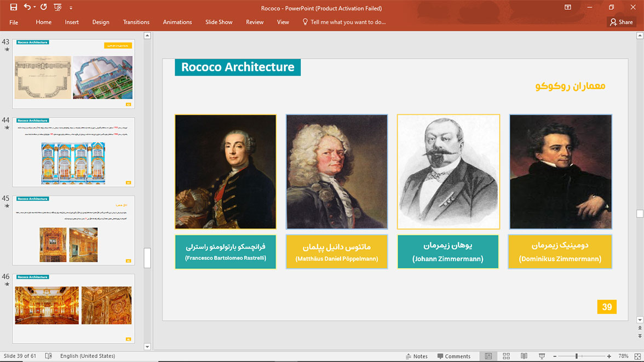644x362 pixels.
Task: Start Slide Show from status bar icon
Action: 542,356
